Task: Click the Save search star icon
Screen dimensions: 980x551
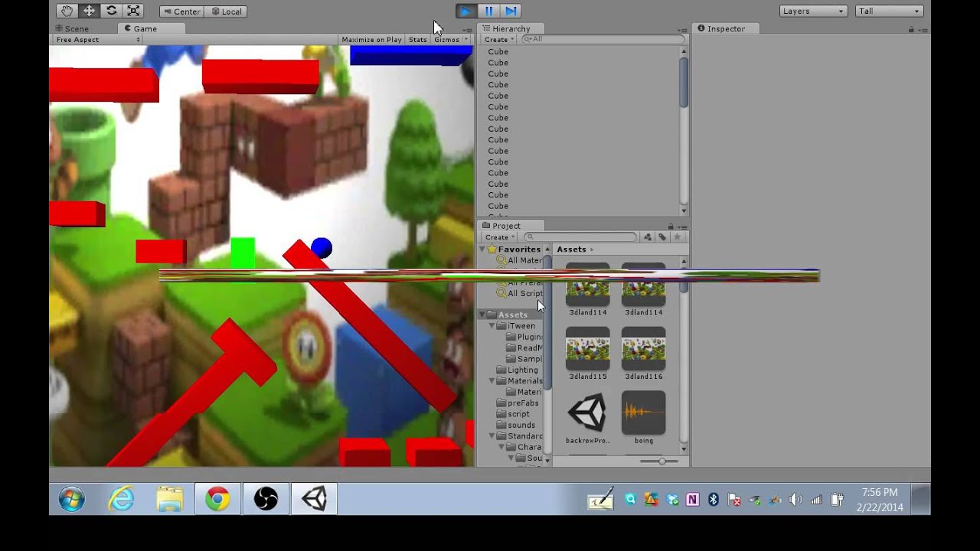Action: pyautogui.click(x=677, y=237)
